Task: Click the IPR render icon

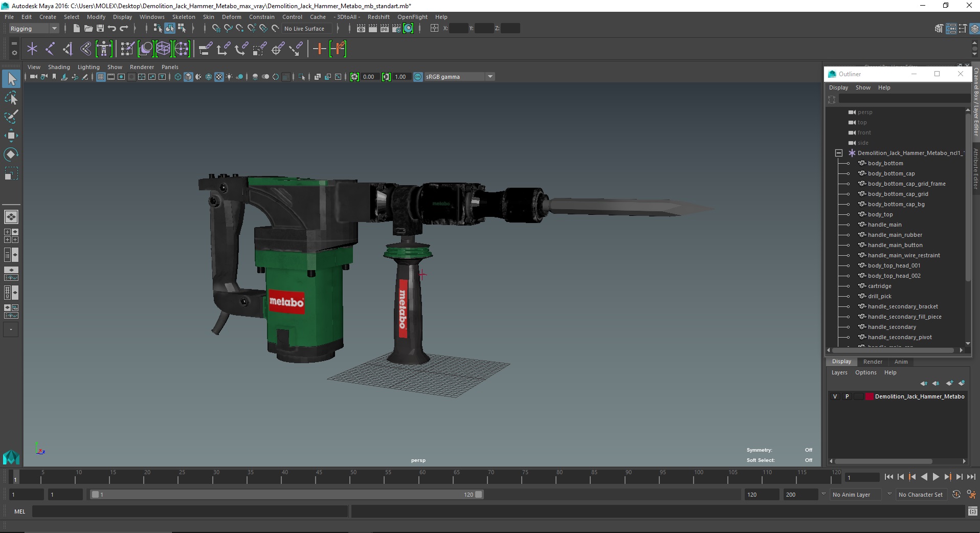Action: click(x=385, y=29)
